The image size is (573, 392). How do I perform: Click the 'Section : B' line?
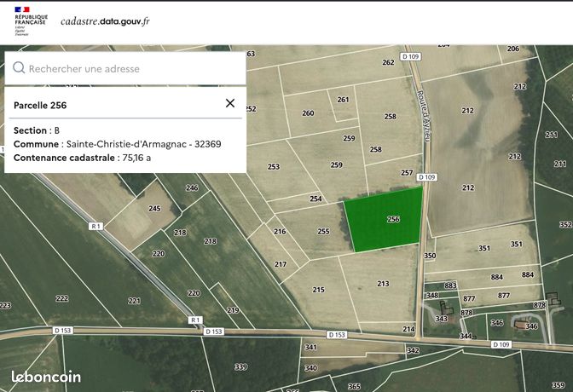tap(37, 130)
